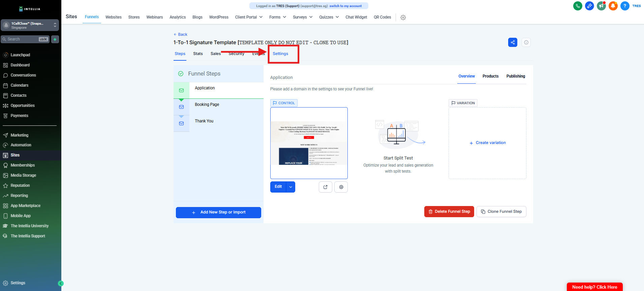This screenshot has height=291, width=644.
Task: Open the control page thumbnail preview
Action: coord(309,143)
